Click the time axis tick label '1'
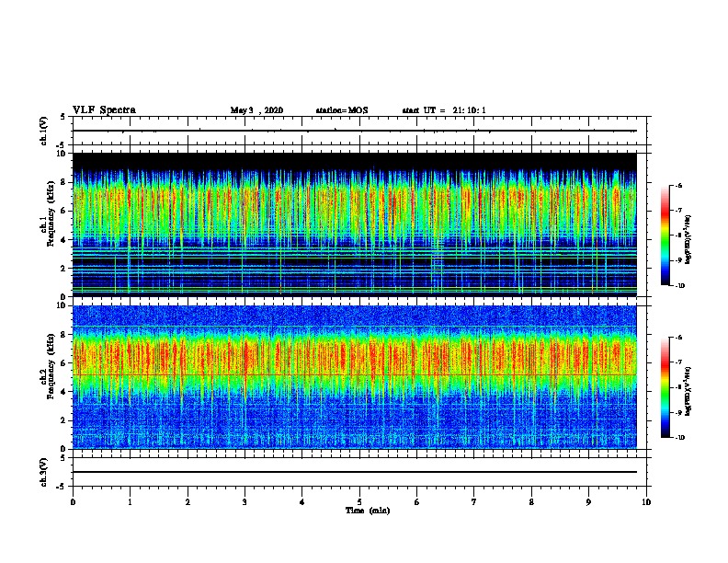The image size is (728, 563). (130, 502)
